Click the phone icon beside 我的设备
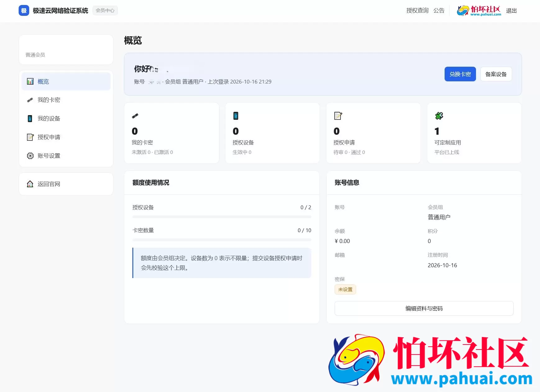540x392 pixels. coord(30,119)
